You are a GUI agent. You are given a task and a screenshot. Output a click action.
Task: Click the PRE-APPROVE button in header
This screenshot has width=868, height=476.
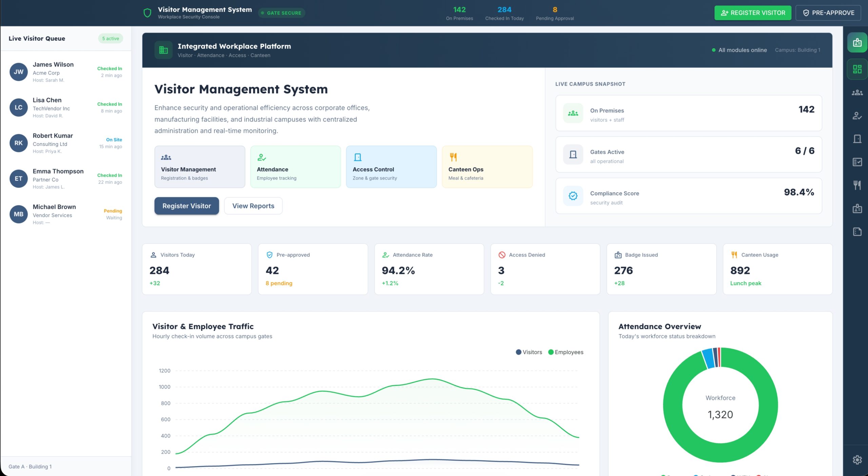tap(828, 13)
